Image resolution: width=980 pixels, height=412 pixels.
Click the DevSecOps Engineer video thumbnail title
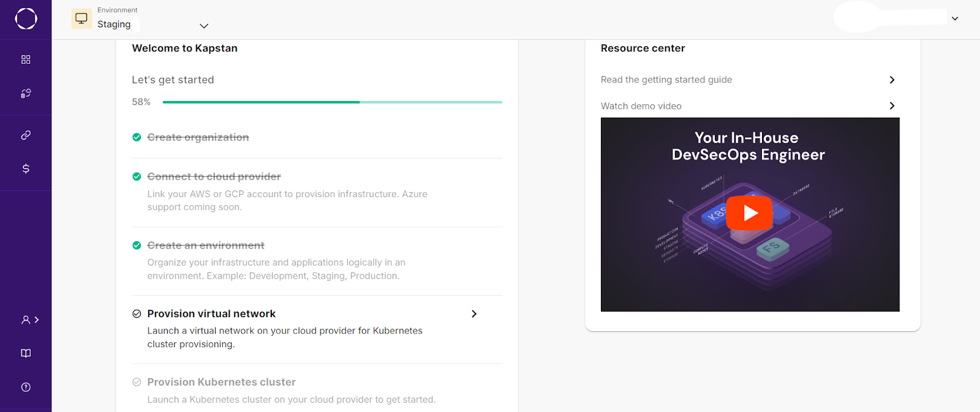[x=748, y=146]
